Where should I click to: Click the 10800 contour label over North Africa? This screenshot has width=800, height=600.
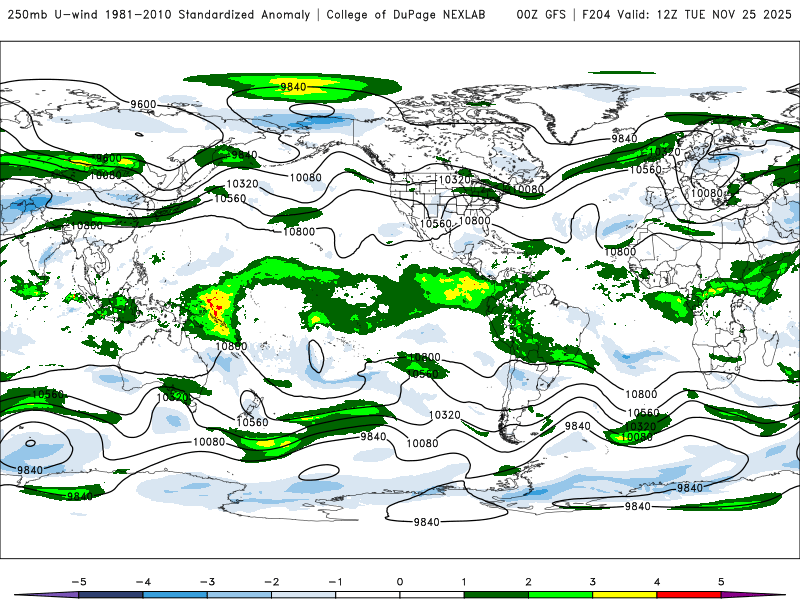coord(620,252)
